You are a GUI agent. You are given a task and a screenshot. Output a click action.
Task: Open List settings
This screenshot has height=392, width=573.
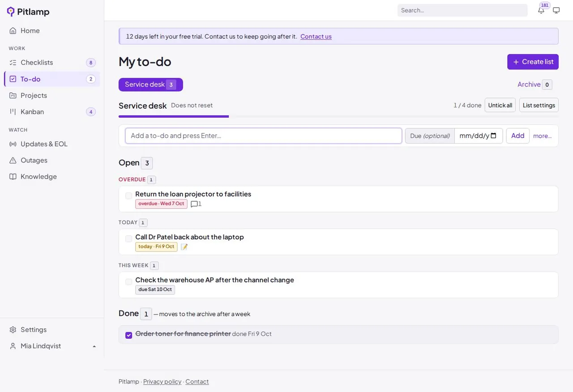tap(539, 105)
